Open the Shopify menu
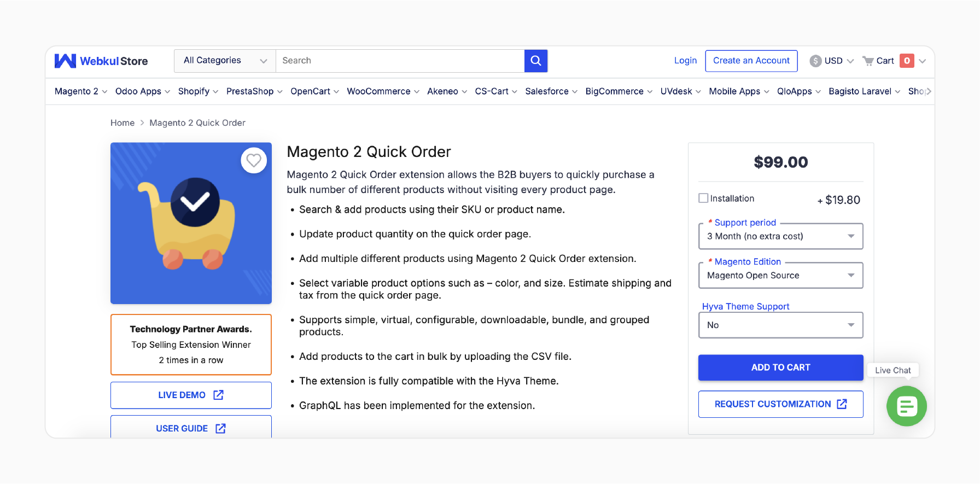 click(198, 91)
